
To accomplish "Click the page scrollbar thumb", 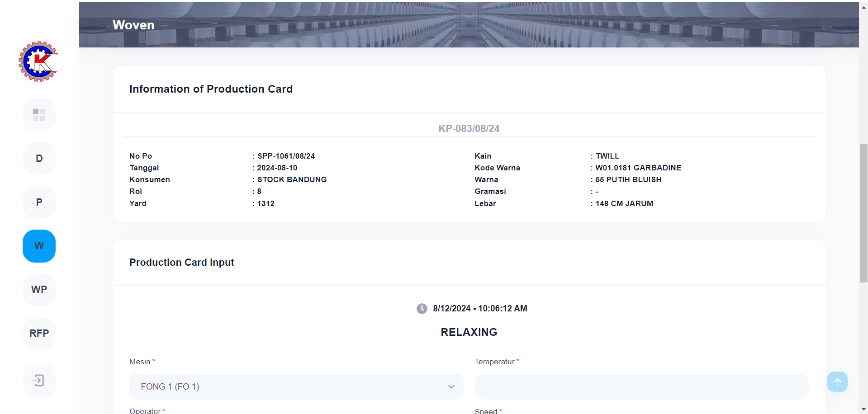I will coord(863,212).
